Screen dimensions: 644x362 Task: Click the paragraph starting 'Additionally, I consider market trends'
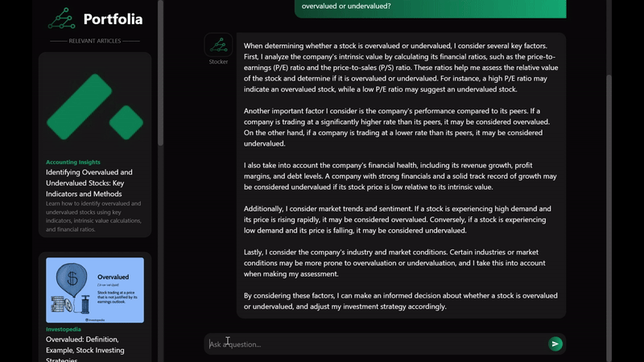pos(397,220)
